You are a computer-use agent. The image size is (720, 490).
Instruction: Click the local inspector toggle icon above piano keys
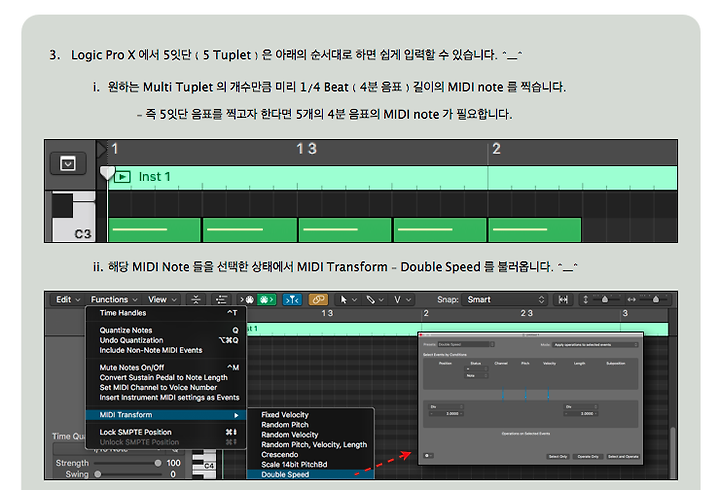(68, 163)
